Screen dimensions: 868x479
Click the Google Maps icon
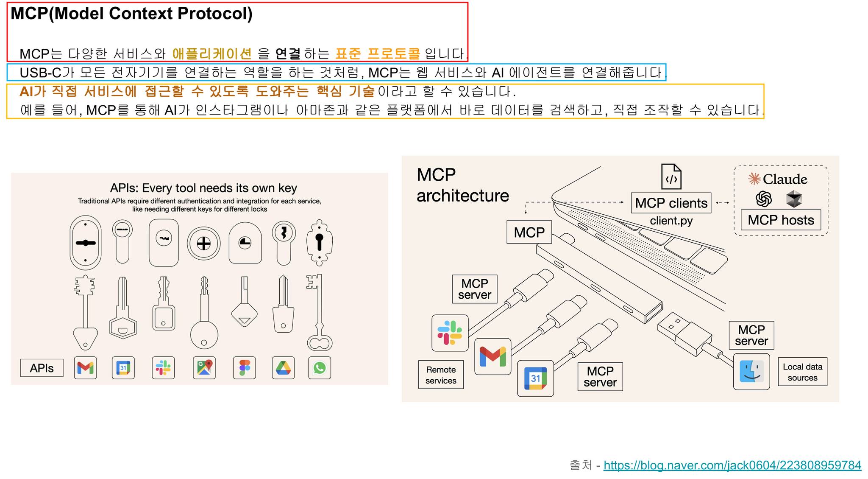[204, 368]
